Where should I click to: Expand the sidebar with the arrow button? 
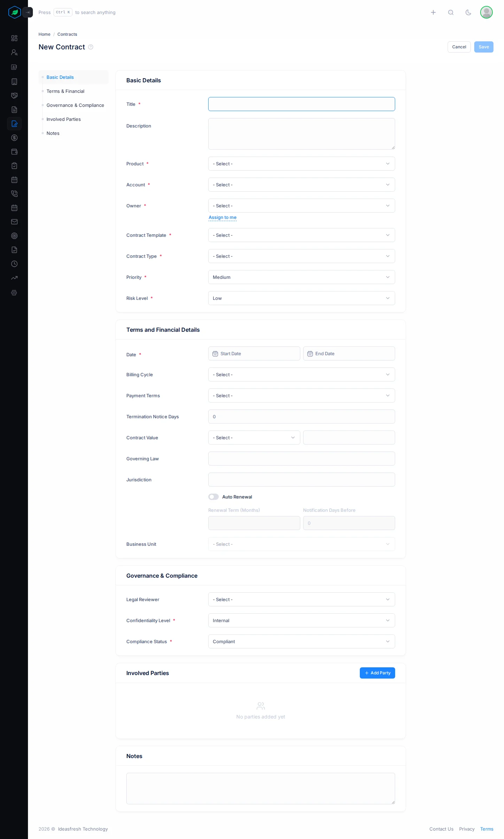coord(28,12)
